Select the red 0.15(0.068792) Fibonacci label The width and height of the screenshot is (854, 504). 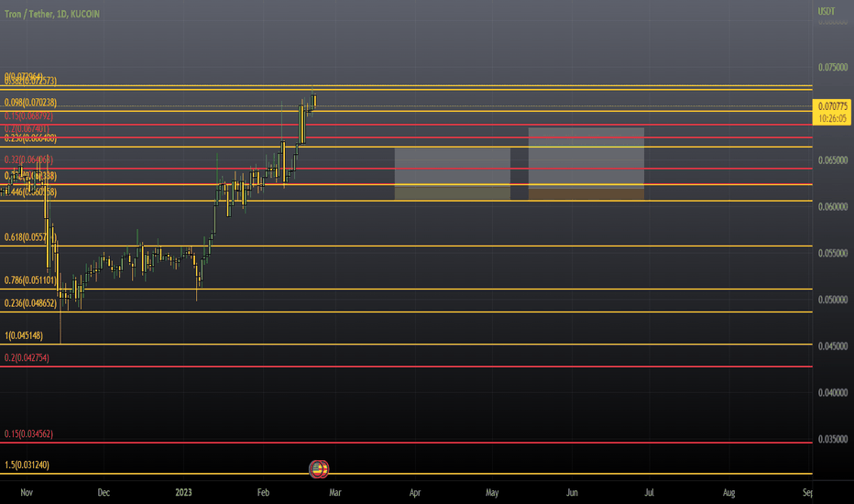tap(29, 116)
